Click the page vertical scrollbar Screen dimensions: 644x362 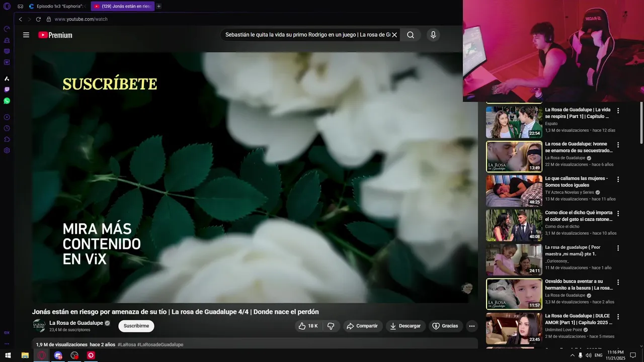click(641, 123)
